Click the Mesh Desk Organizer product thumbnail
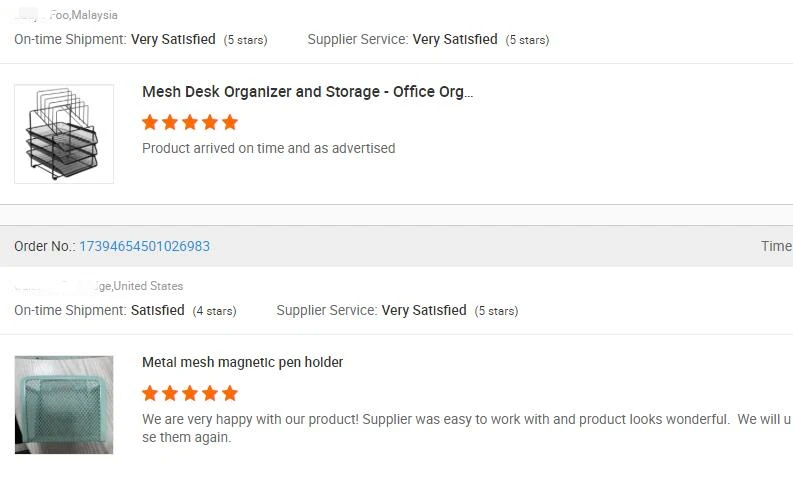Viewport: 793px width, 479px height. tap(64, 134)
